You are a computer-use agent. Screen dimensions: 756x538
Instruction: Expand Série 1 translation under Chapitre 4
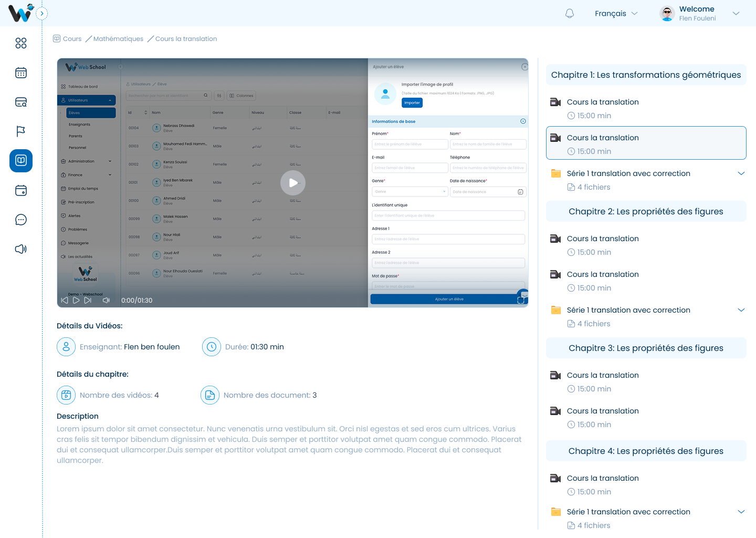point(741,512)
